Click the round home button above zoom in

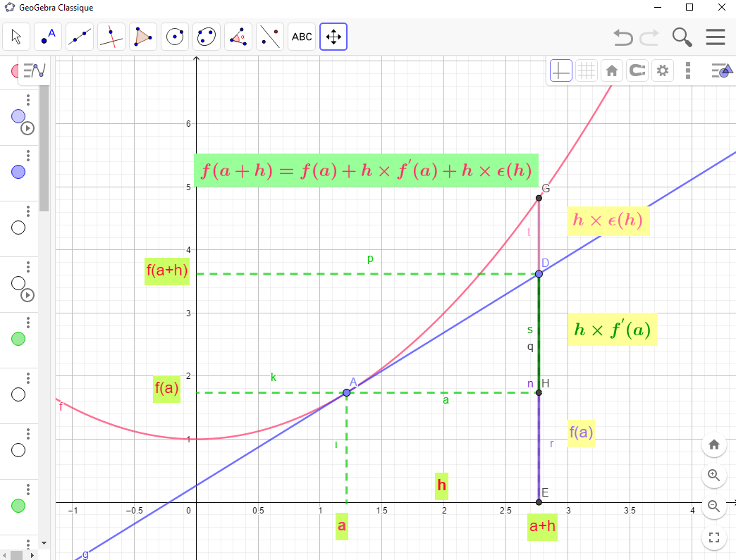point(714,444)
